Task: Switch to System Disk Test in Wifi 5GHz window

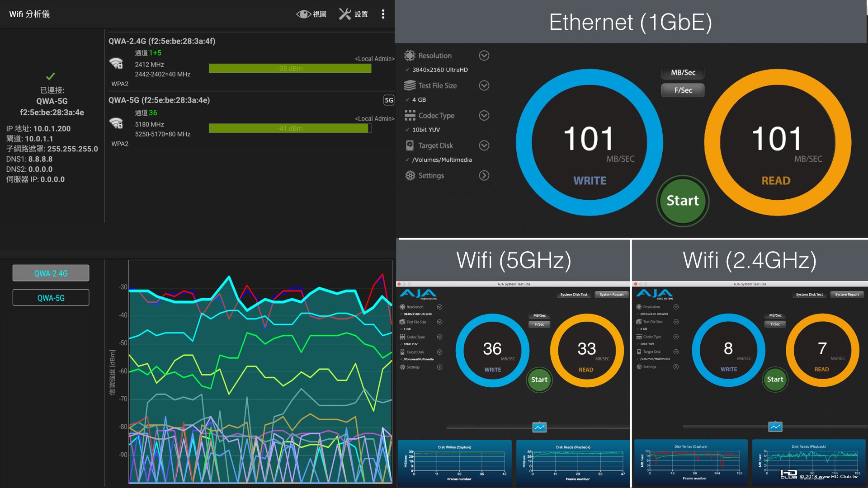Action: pyautogui.click(x=573, y=295)
